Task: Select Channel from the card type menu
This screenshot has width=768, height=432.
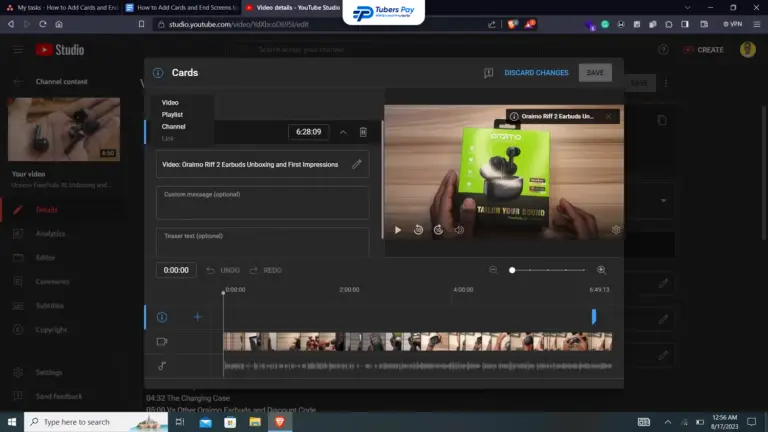Action: 173,126
